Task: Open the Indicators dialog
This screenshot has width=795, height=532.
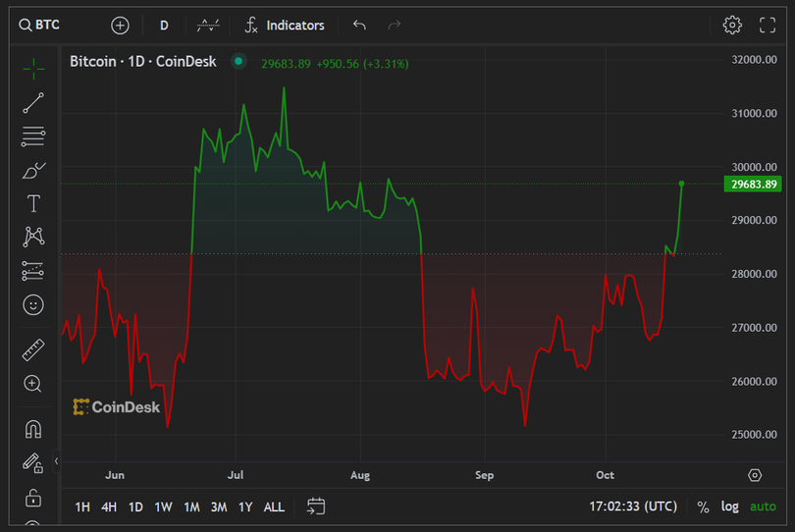Action: [x=285, y=26]
